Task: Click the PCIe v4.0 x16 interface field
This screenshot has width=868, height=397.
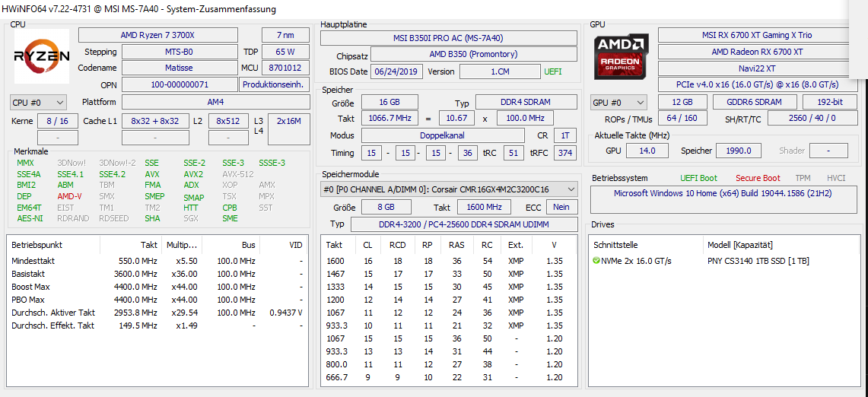Action: (757, 84)
